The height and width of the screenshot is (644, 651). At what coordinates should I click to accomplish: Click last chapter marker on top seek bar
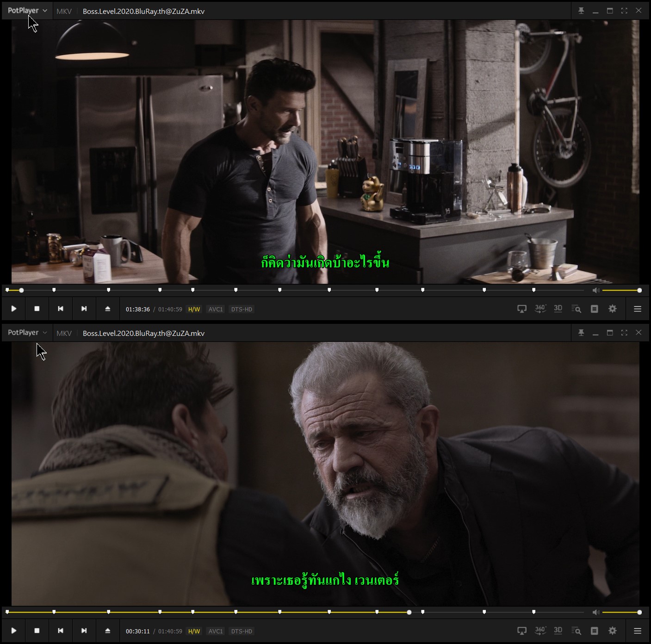pyautogui.click(x=533, y=290)
